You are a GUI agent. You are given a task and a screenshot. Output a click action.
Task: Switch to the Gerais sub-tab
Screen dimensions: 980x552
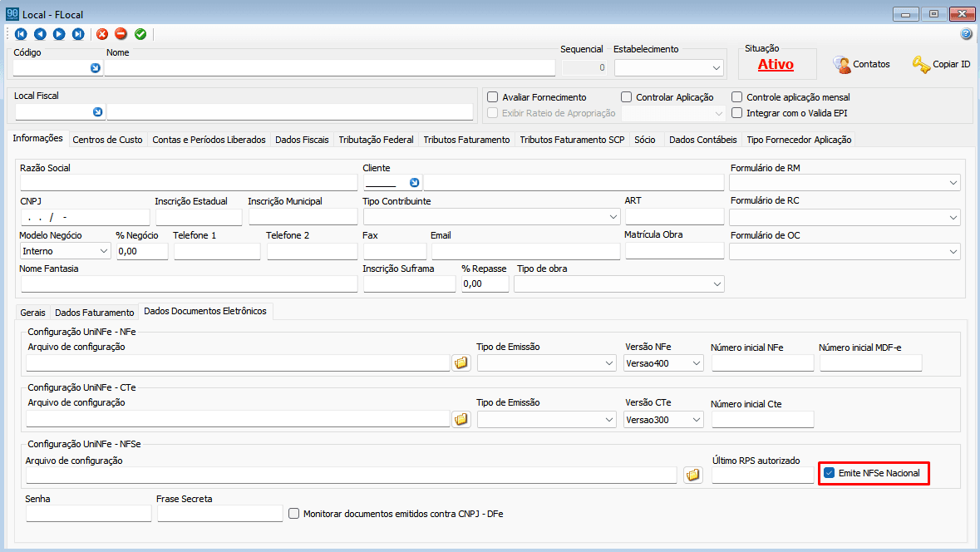(32, 312)
